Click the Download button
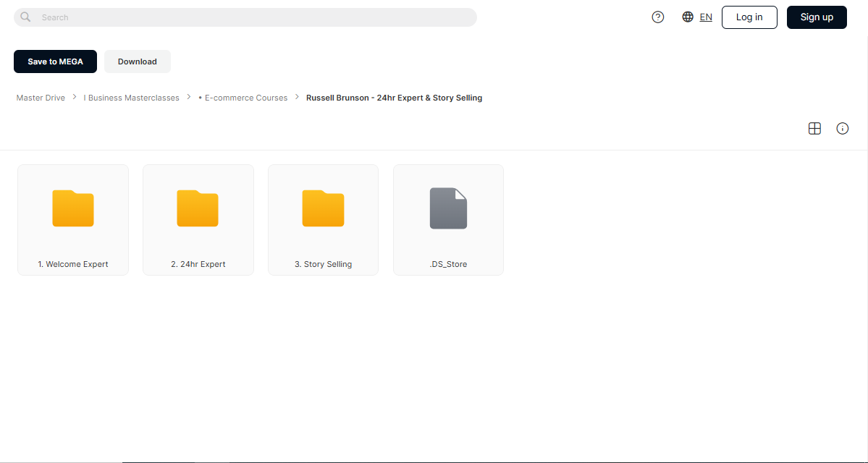868x463 pixels. point(138,61)
